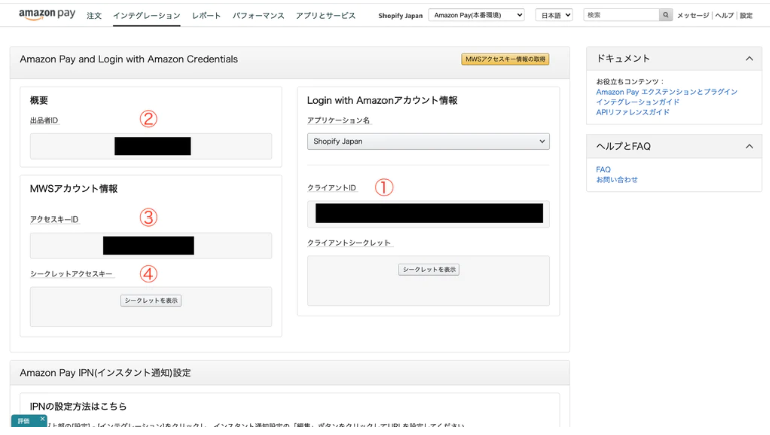Click the Login with Amazonアカウント情報 heading
The image size is (770, 435).
click(x=382, y=100)
